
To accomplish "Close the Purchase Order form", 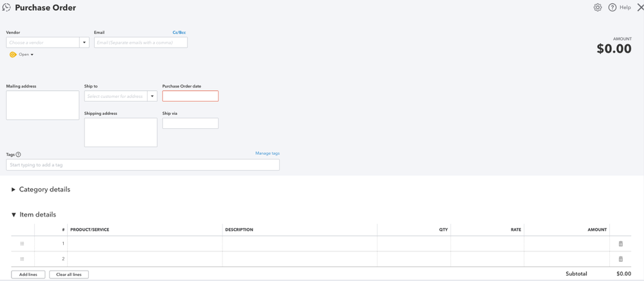I will click(640, 7).
